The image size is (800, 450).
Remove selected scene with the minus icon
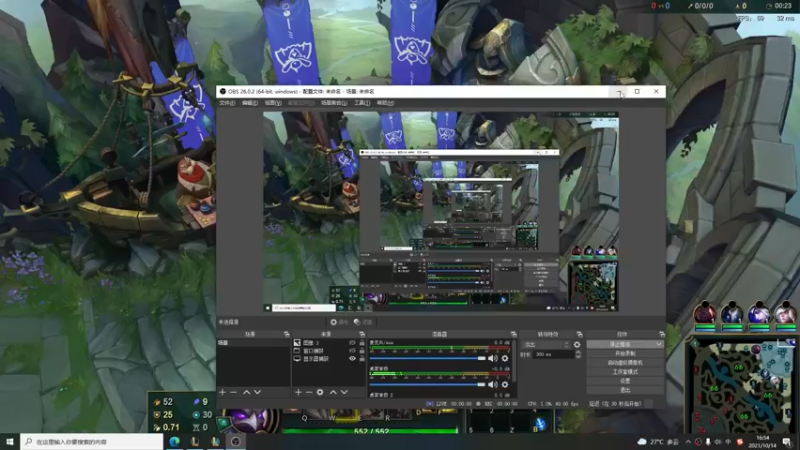(234, 392)
